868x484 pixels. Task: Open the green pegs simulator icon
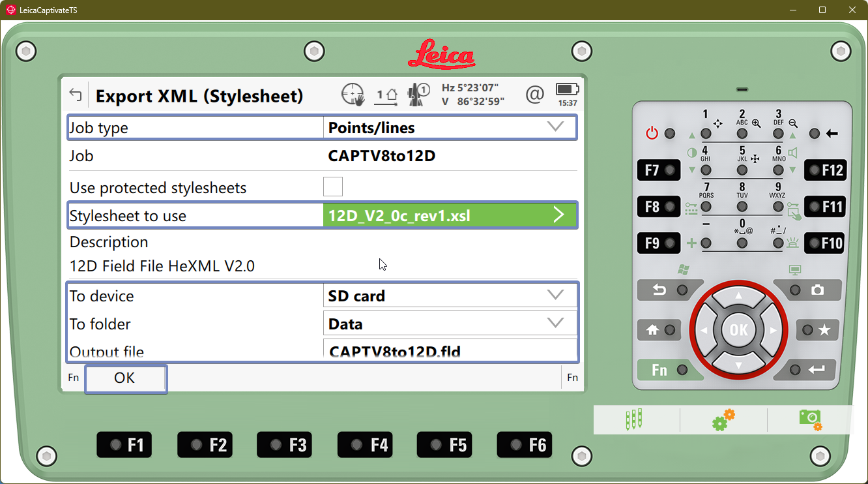(633, 419)
